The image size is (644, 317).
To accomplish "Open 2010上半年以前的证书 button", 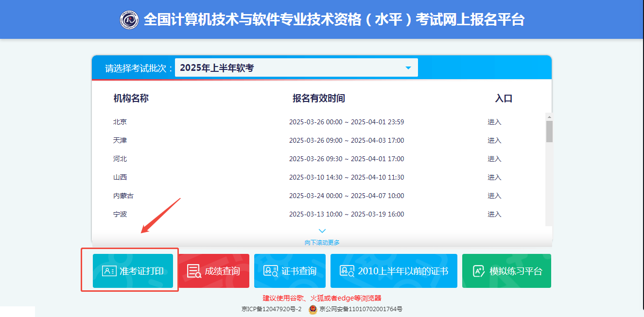I will tap(394, 271).
